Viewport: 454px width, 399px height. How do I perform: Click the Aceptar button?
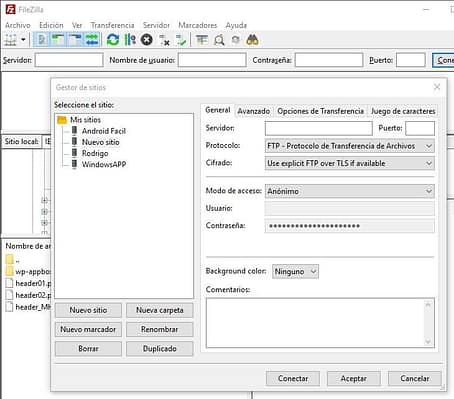point(354,379)
